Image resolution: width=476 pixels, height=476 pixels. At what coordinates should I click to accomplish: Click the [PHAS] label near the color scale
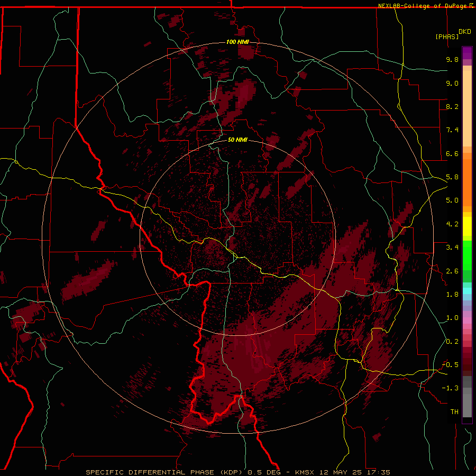pos(447,37)
